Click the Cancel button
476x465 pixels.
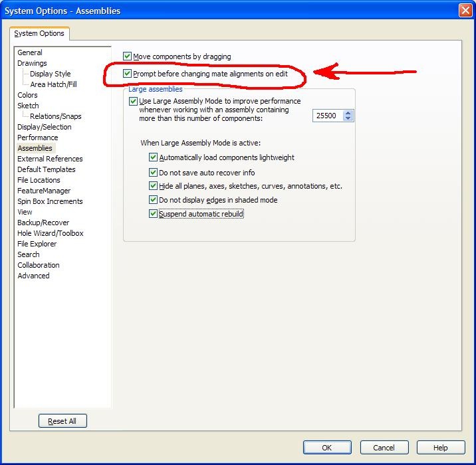384,448
